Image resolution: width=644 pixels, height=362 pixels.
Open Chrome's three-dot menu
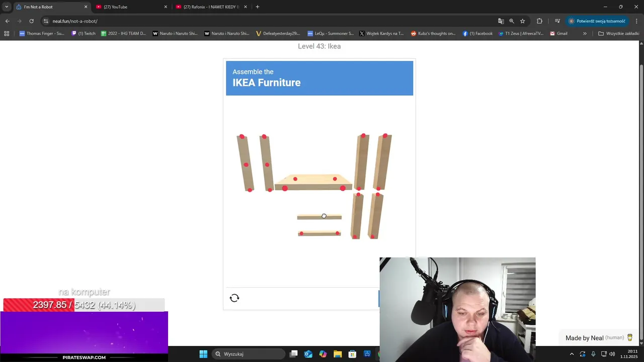(x=637, y=21)
